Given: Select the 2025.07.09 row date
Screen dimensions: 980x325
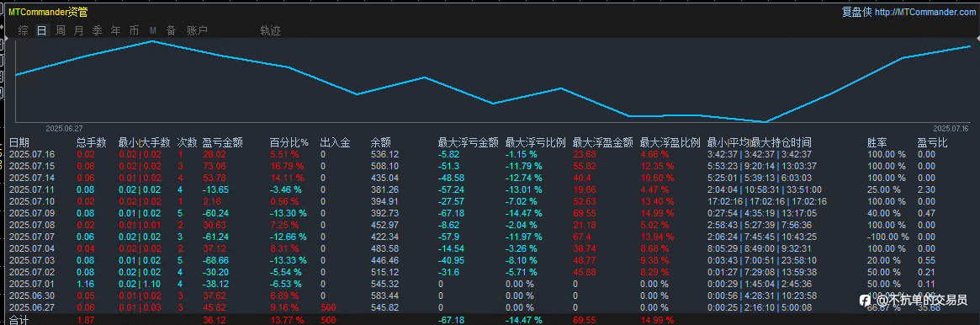Looking at the screenshot, I should point(32,213).
